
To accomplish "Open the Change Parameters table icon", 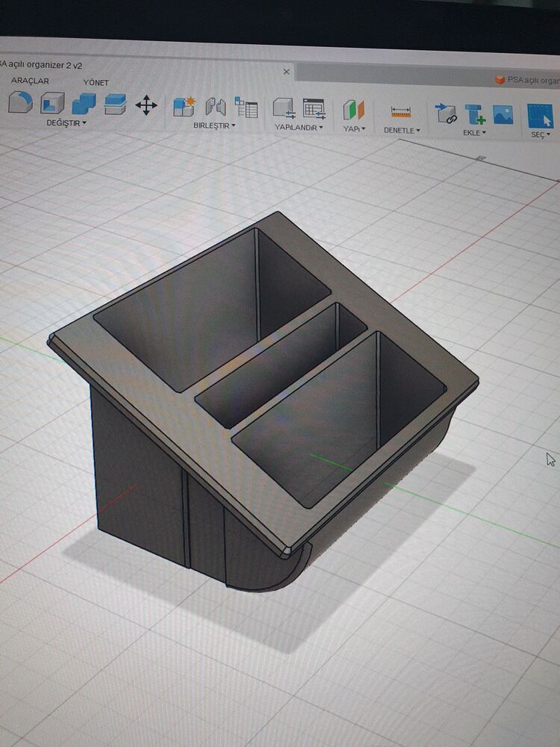I will 314,108.
